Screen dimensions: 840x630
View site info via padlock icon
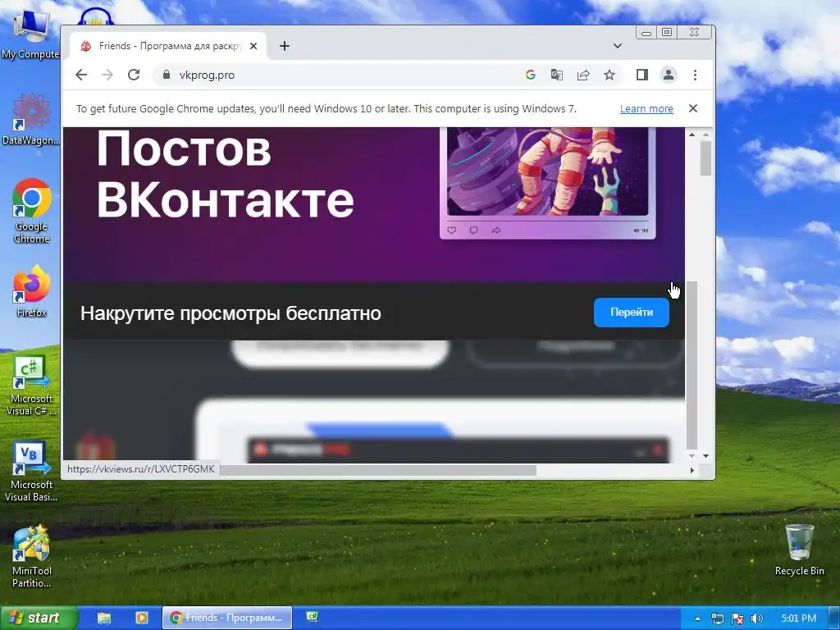(x=166, y=75)
